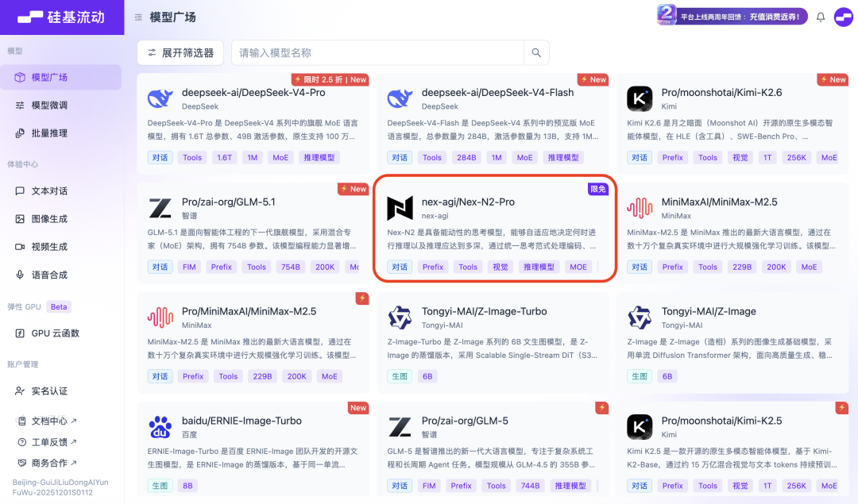Select 文本对话 in 体验中心

pos(61,190)
